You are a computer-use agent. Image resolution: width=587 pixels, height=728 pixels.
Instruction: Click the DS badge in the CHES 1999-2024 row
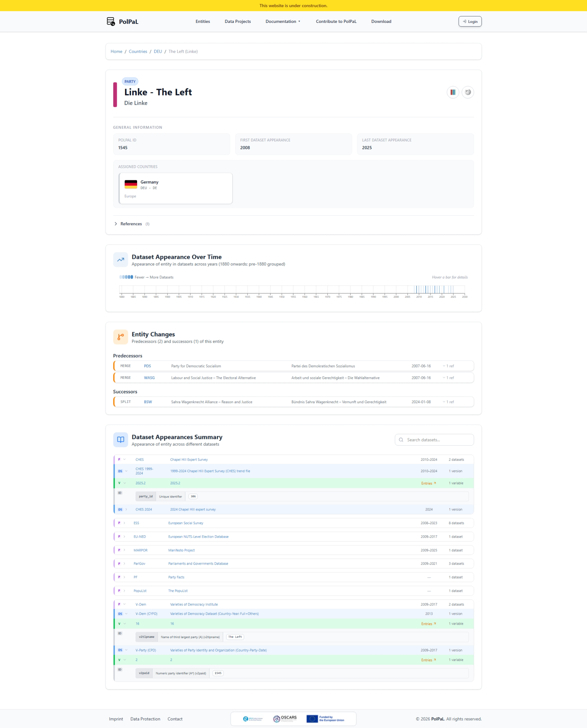coord(120,471)
